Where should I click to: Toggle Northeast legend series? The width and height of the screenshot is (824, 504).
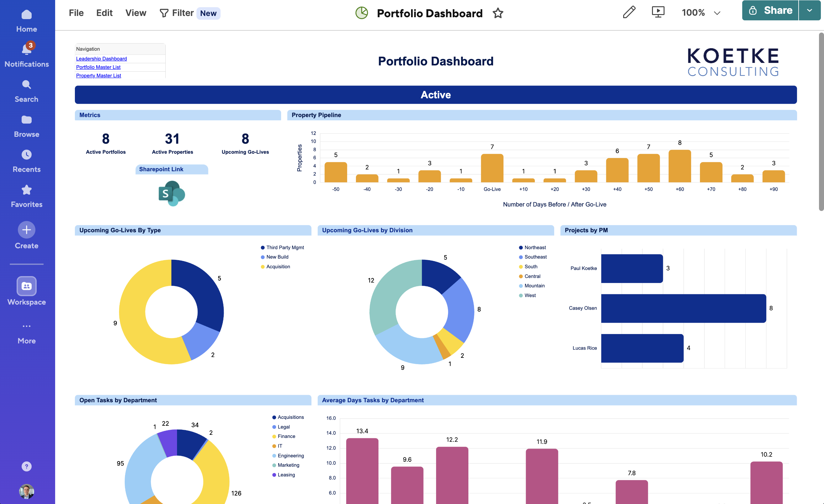[x=532, y=248]
